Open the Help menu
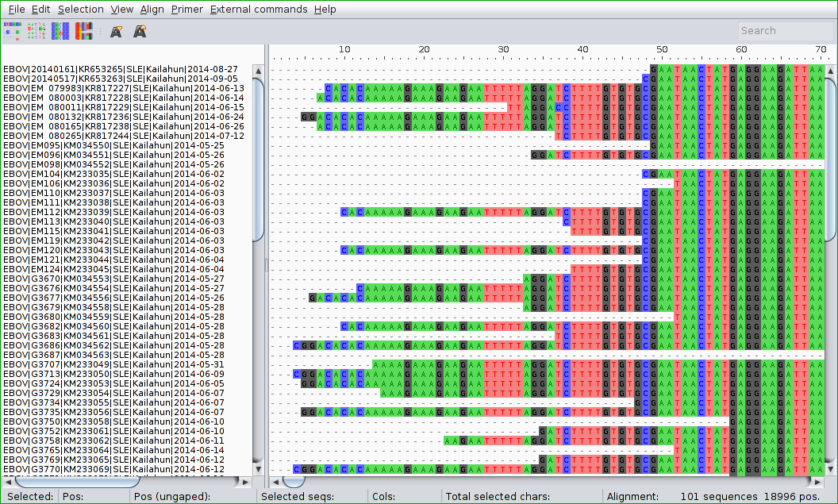 pos(325,10)
